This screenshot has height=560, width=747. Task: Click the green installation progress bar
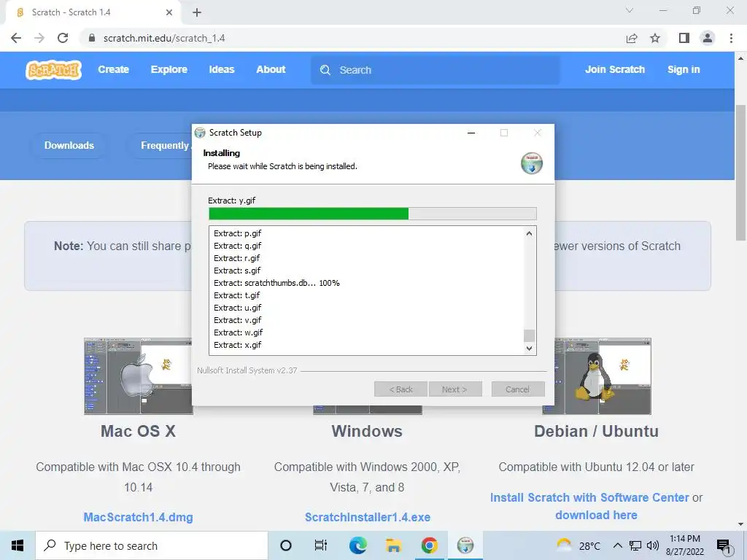tap(373, 214)
